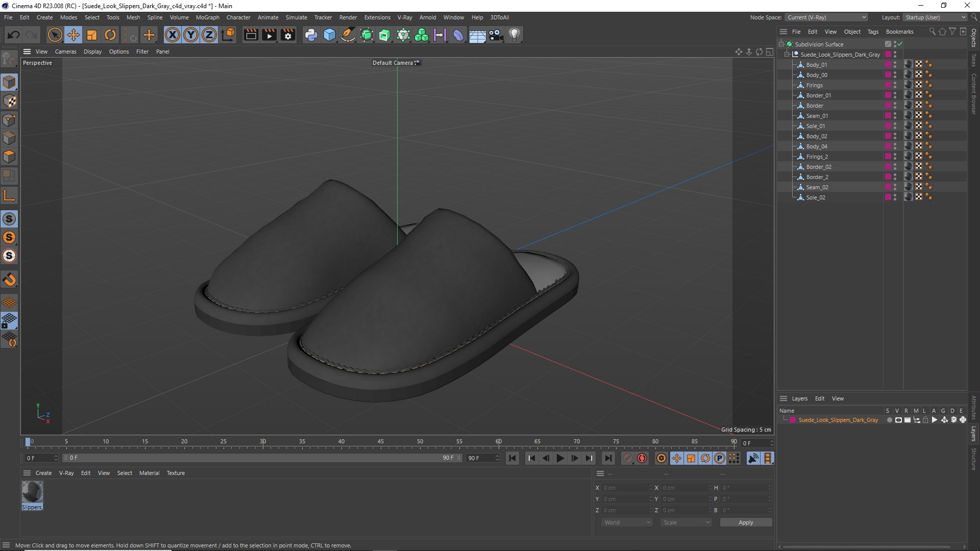Open the MoGraph menu
Viewport: 980px width, 551px height.
pyautogui.click(x=207, y=17)
